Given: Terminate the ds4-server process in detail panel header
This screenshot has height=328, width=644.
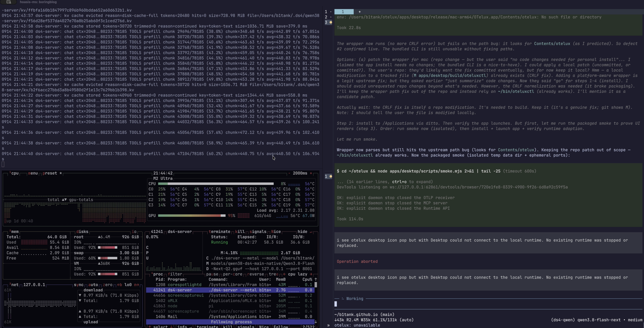Looking at the screenshot, I should pyautogui.click(x=219, y=232).
